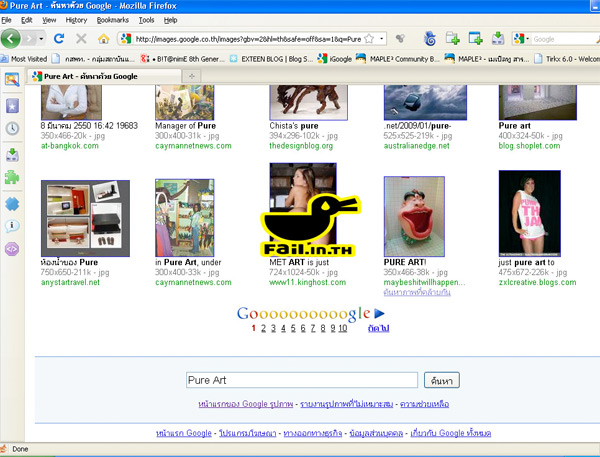Open the Downloads toolbar icon
Screen dimensions: 600x457
pyautogui.click(x=498, y=39)
